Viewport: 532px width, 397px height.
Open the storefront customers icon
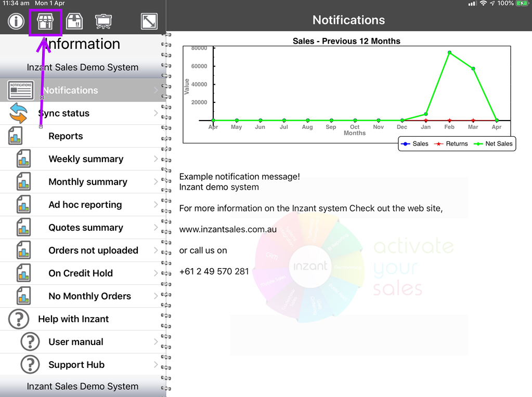click(x=45, y=21)
